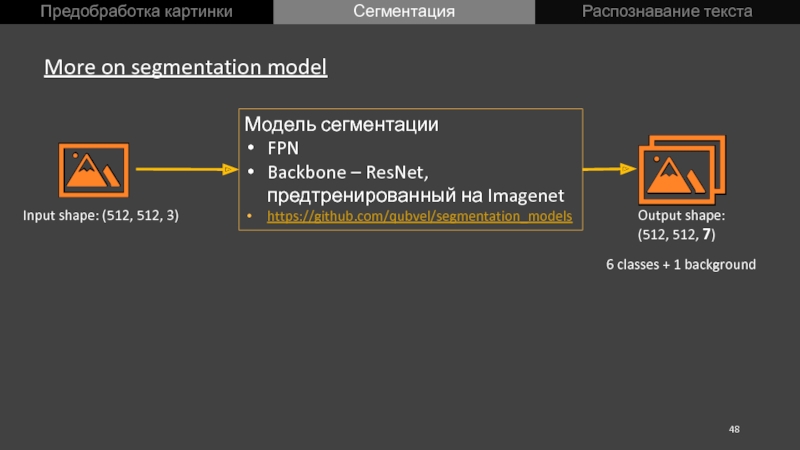This screenshot has height=450, width=800.
Task: Click the arrow leaving the model box
Action: pyautogui.click(x=609, y=169)
